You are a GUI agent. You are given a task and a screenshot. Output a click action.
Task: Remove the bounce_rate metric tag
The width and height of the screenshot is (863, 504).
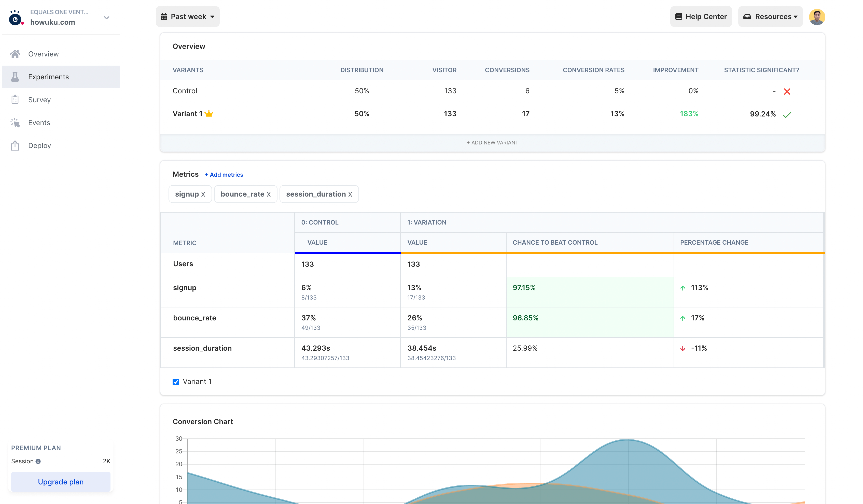269,194
